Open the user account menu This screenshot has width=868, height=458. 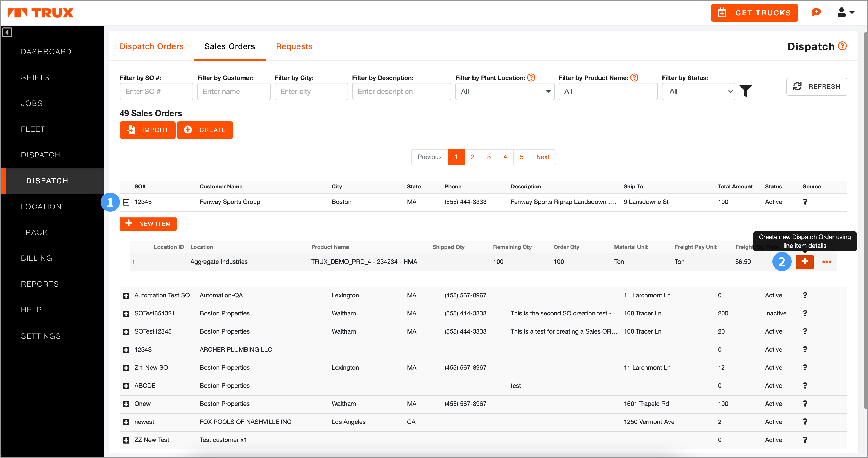[x=846, y=12]
